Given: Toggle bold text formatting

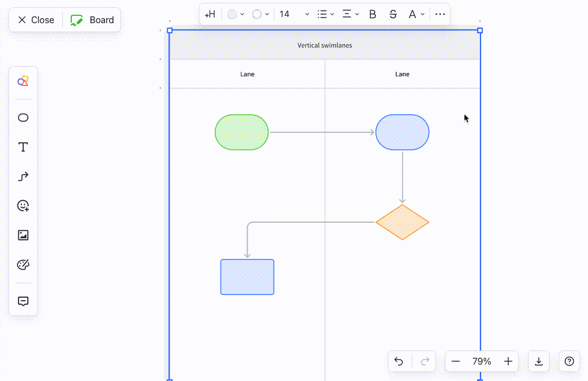Looking at the screenshot, I should point(372,14).
